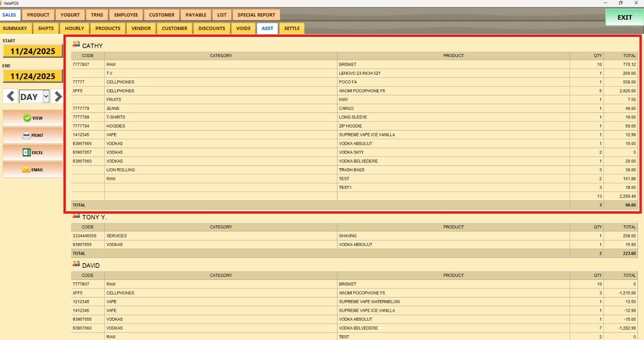Click the people icon beside DAVID
The image size is (644, 340).
pyautogui.click(x=76, y=264)
